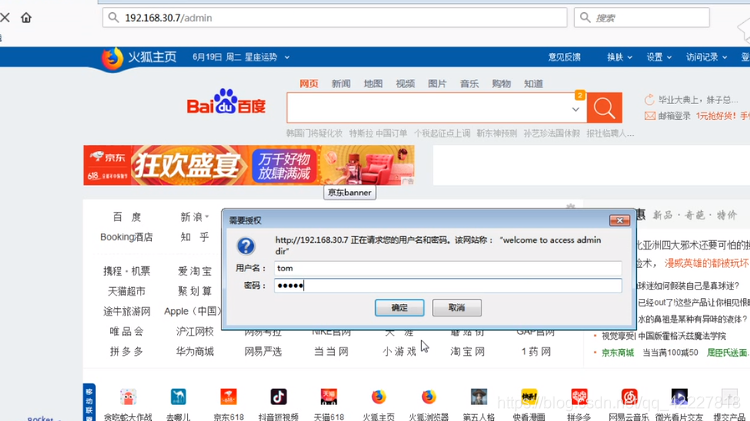Select the 音乐 search tab

469,84
